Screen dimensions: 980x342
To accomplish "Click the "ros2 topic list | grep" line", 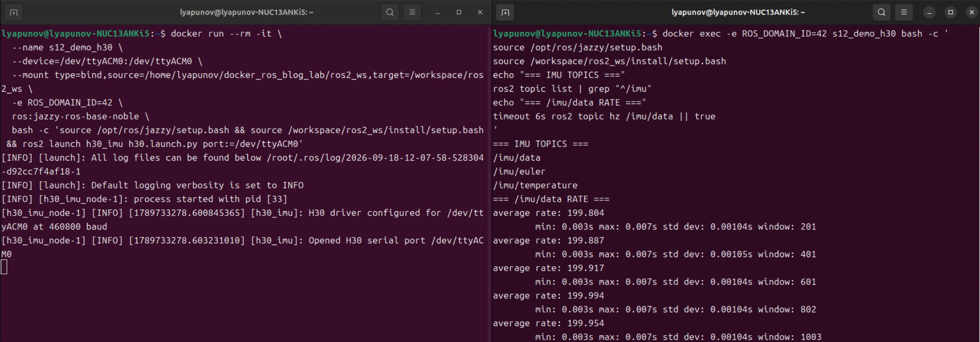I will tap(572, 89).
